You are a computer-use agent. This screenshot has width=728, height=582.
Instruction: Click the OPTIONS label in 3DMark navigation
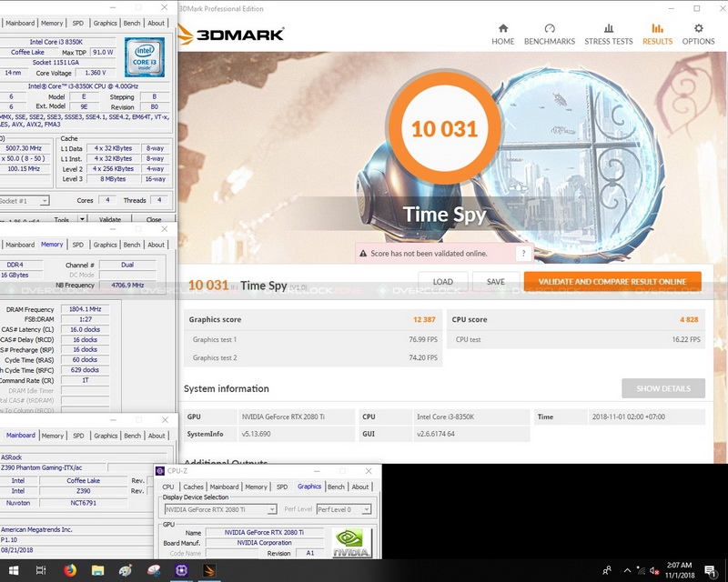pyautogui.click(x=698, y=41)
